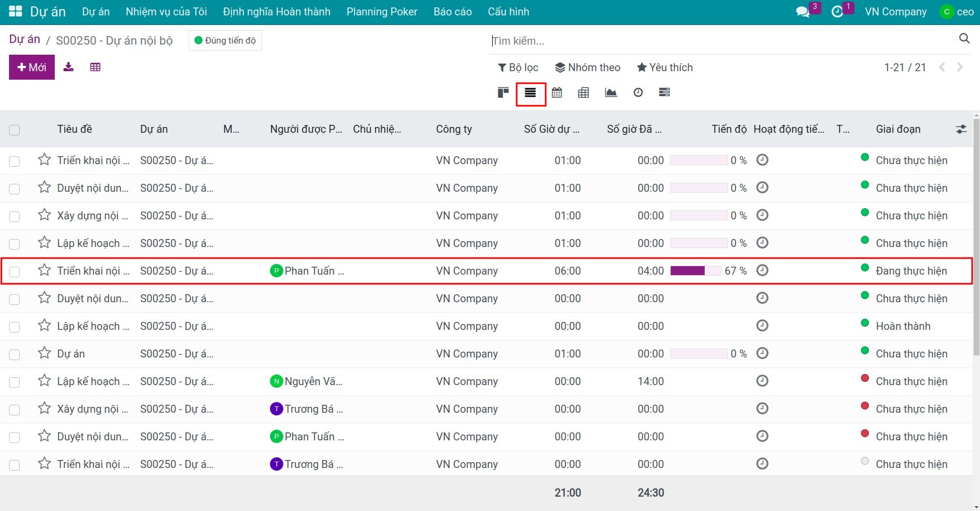Click the Mới create button
Image resolution: width=980 pixels, height=511 pixels.
32,67
